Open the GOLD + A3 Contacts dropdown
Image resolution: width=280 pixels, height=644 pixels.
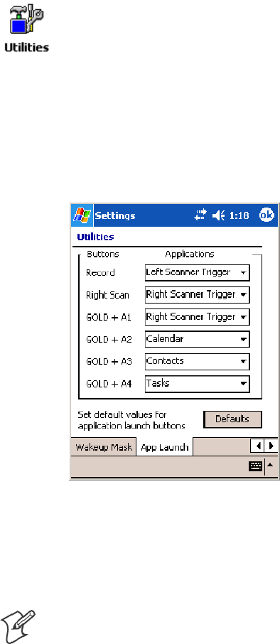pos(197,361)
